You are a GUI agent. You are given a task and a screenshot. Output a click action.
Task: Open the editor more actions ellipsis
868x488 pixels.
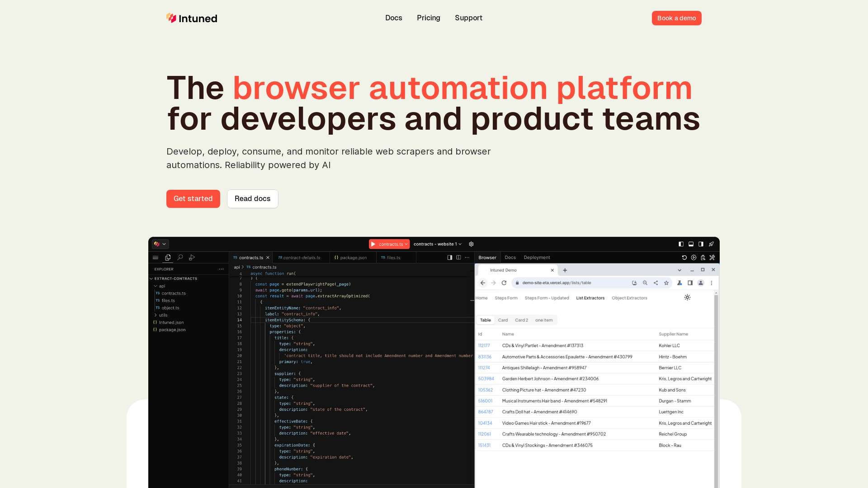[467, 258]
